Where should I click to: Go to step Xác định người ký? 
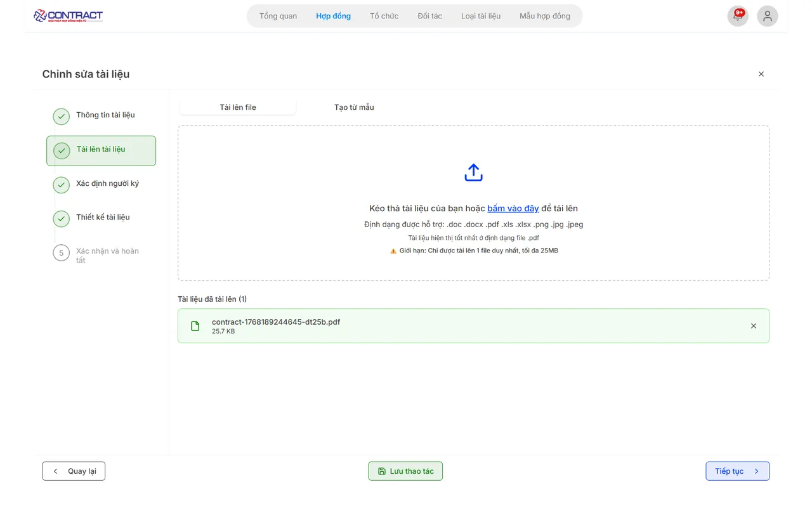[107, 183]
